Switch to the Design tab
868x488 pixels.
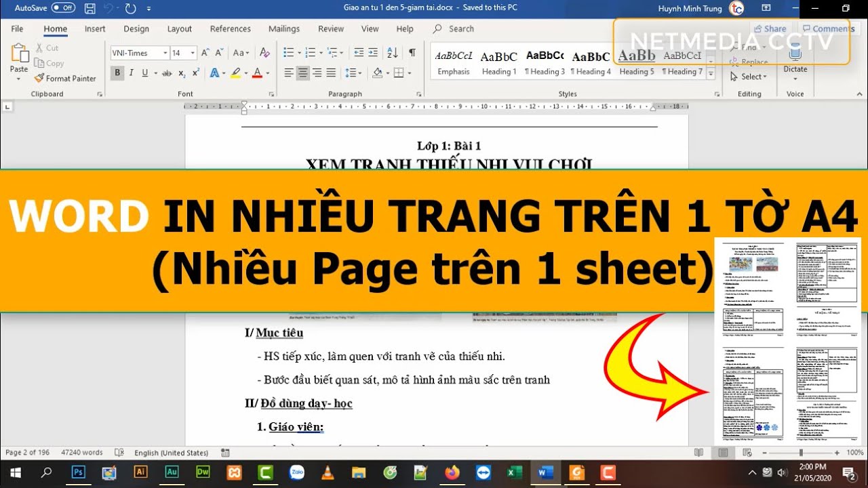[x=136, y=28]
